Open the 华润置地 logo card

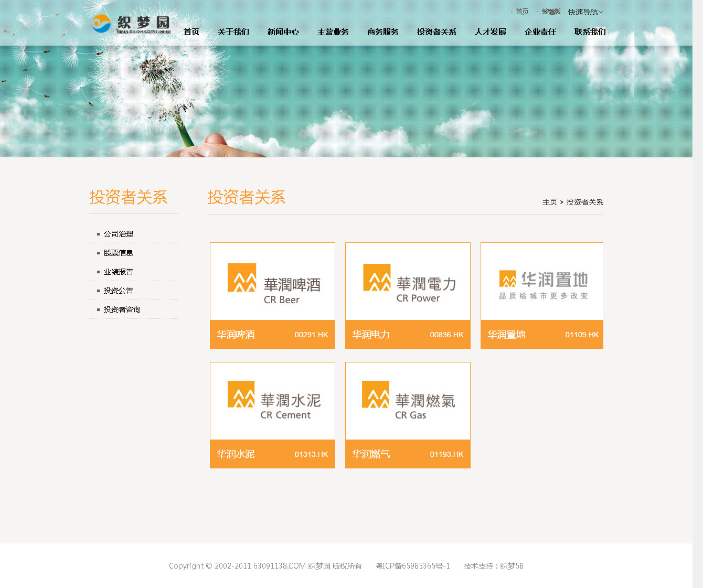(x=542, y=282)
